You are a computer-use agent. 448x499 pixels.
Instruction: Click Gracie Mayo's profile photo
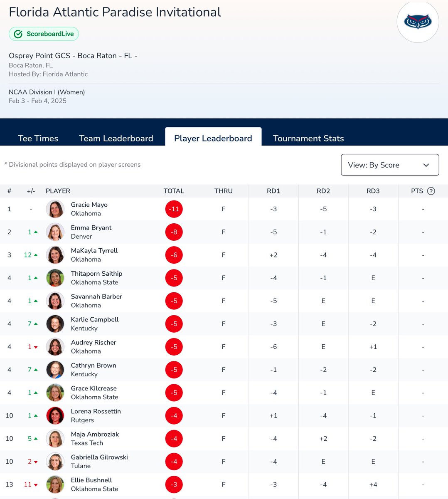[55, 209]
